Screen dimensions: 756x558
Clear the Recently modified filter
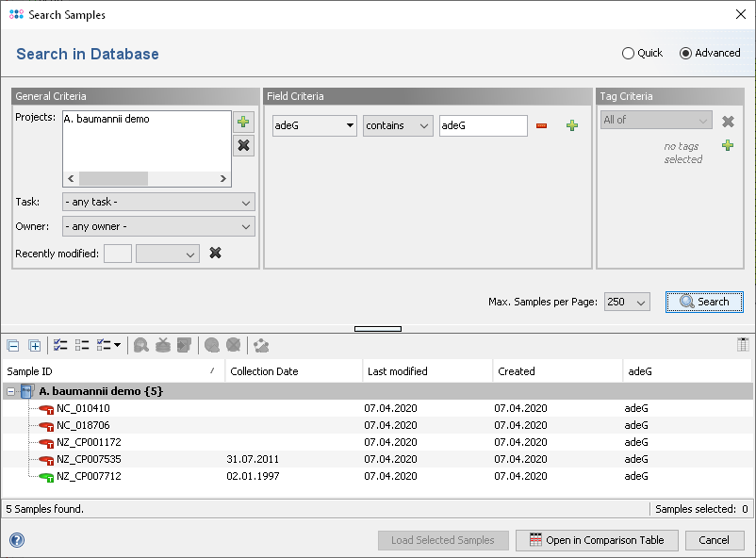tap(215, 253)
